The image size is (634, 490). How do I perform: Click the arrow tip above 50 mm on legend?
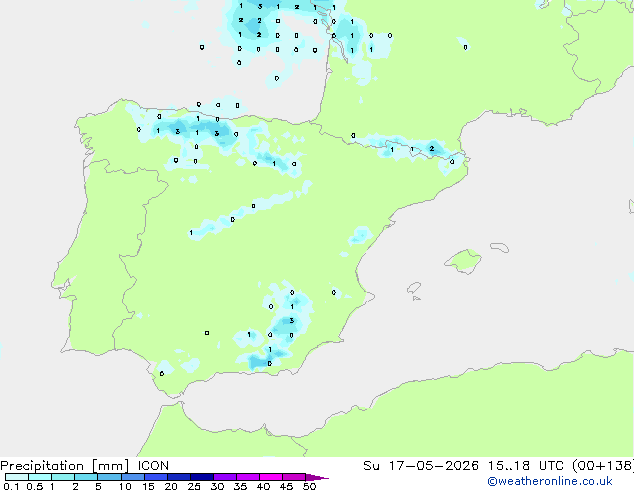tap(317, 478)
